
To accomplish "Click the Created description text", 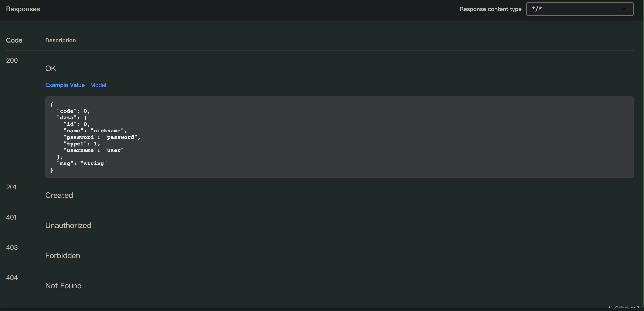I will [59, 195].
